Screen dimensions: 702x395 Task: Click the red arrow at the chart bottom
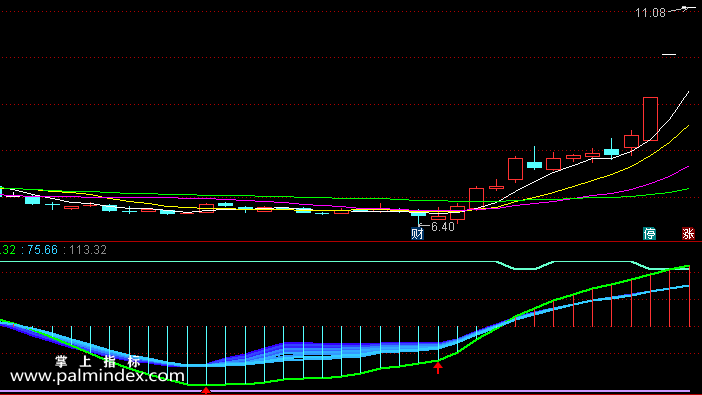coord(205,391)
